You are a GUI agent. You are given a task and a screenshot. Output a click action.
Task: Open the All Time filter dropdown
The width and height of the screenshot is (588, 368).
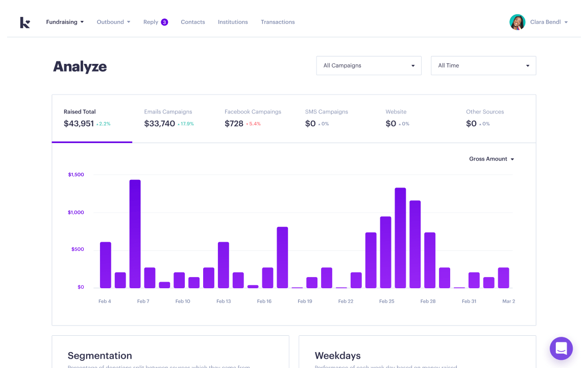point(483,65)
